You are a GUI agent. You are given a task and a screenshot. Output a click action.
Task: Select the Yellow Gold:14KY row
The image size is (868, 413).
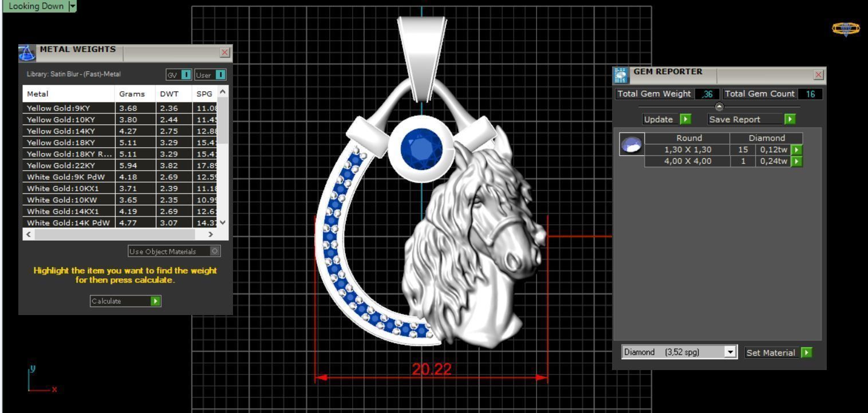click(121, 131)
